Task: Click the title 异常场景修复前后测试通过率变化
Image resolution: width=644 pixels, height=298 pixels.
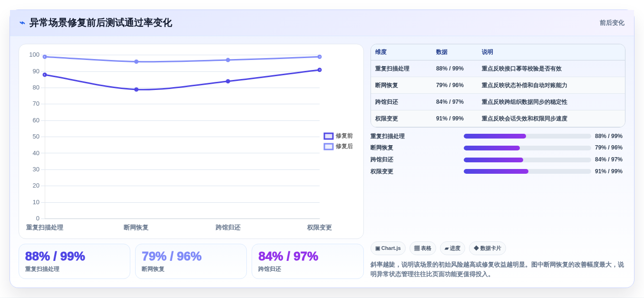Action: (x=100, y=23)
